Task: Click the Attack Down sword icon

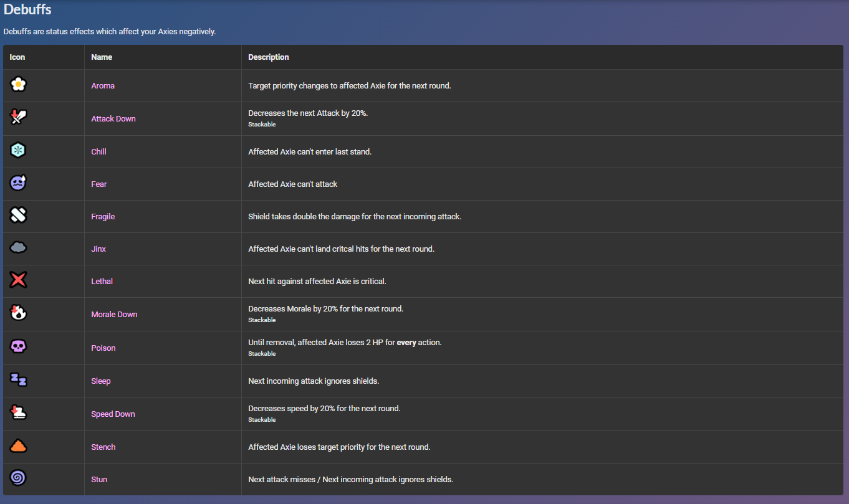Action: [x=19, y=116]
